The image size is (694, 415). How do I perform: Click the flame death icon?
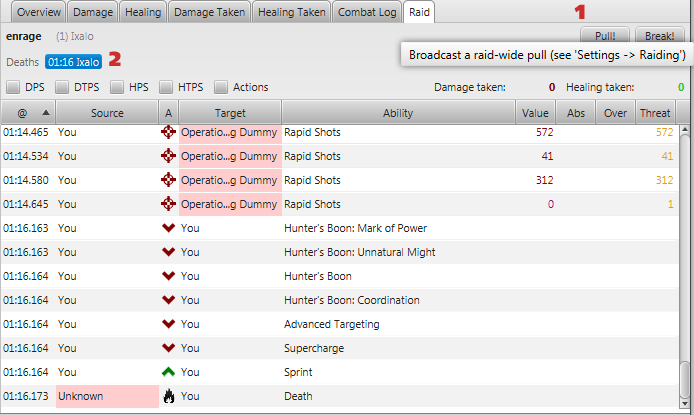tap(168, 396)
